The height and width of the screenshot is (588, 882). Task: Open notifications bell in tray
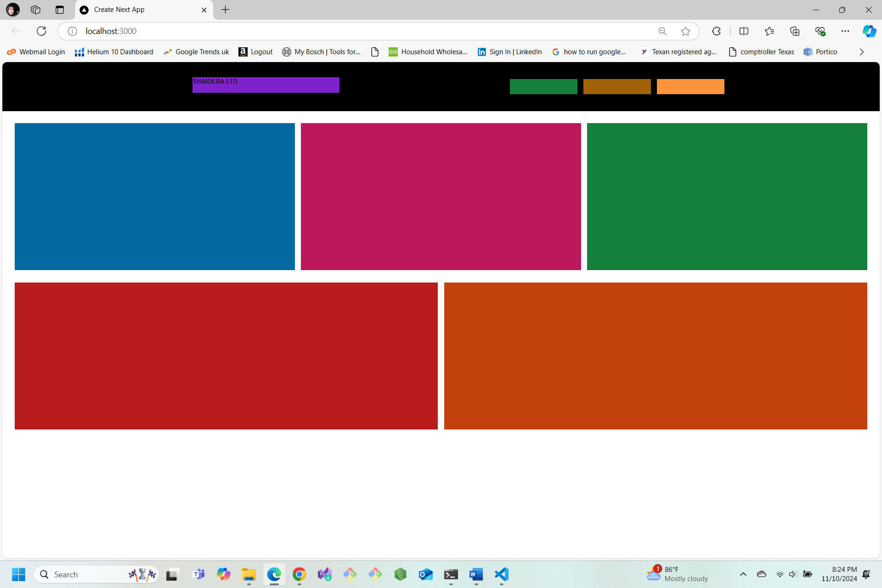point(866,574)
